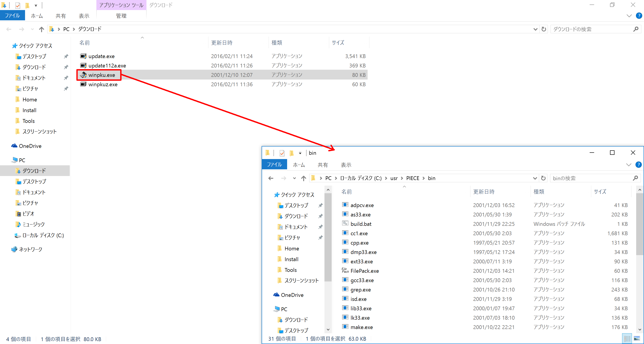This screenshot has width=644, height=344.
Task: Click new folder icon in bin title bar
Action: click(x=292, y=153)
